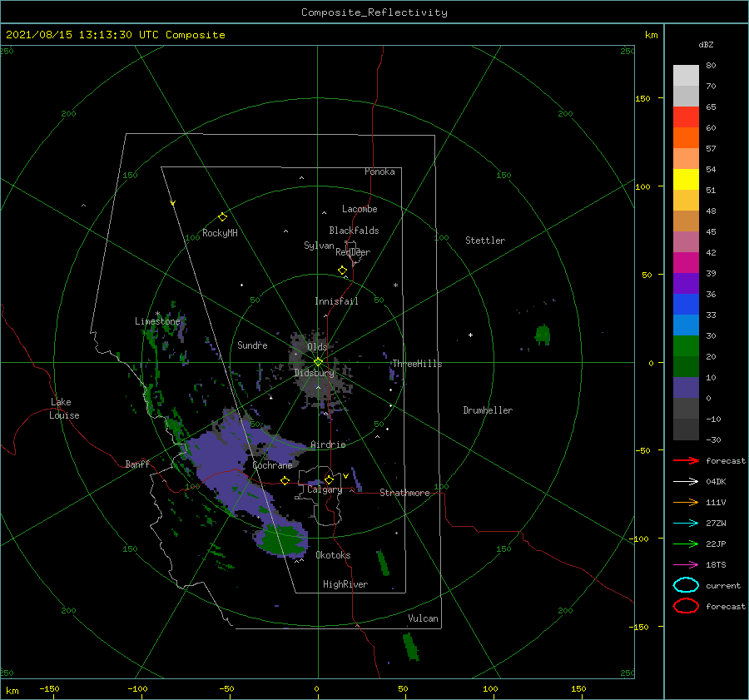Image resolution: width=749 pixels, height=700 pixels.
Task: Select the orange 111V arrow legend icon
Action: [686, 502]
